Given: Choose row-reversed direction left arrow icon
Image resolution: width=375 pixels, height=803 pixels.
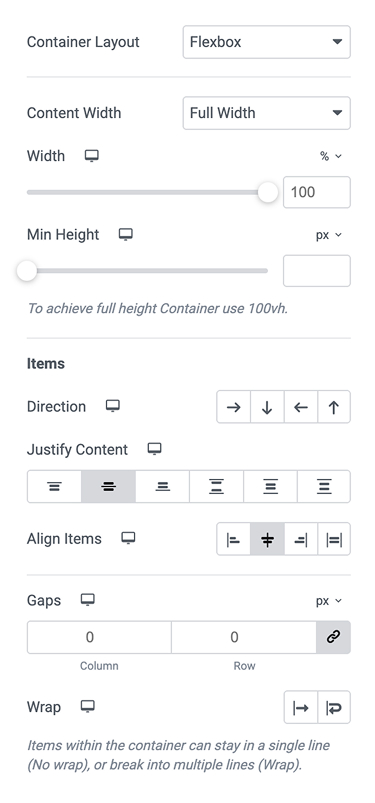Looking at the screenshot, I should pos(301,407).
